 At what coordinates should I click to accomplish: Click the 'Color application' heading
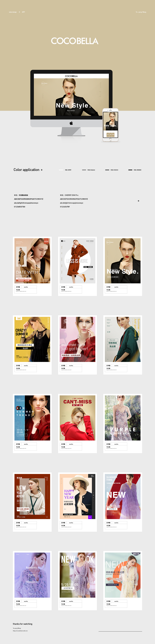point(26,170)
